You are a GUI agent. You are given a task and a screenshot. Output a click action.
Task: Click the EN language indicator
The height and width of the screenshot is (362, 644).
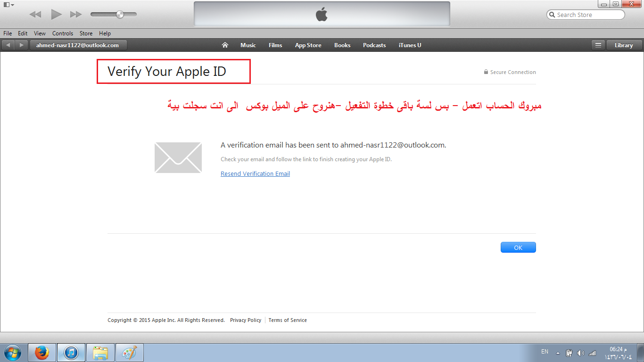pos(545,352)
